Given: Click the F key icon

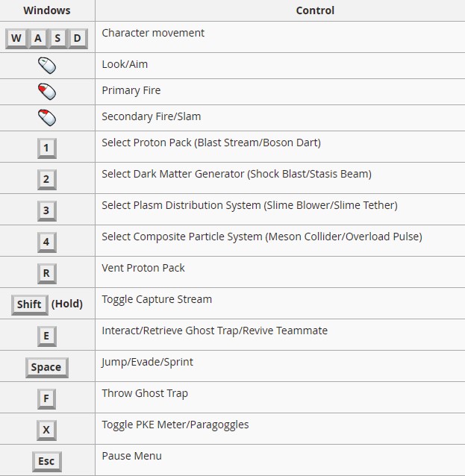Looking at the screenshot, I should click(x=46, y=399).
